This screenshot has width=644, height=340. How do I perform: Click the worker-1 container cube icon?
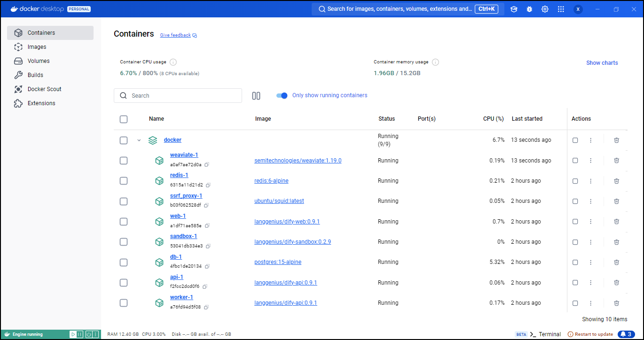coord(159,303)
